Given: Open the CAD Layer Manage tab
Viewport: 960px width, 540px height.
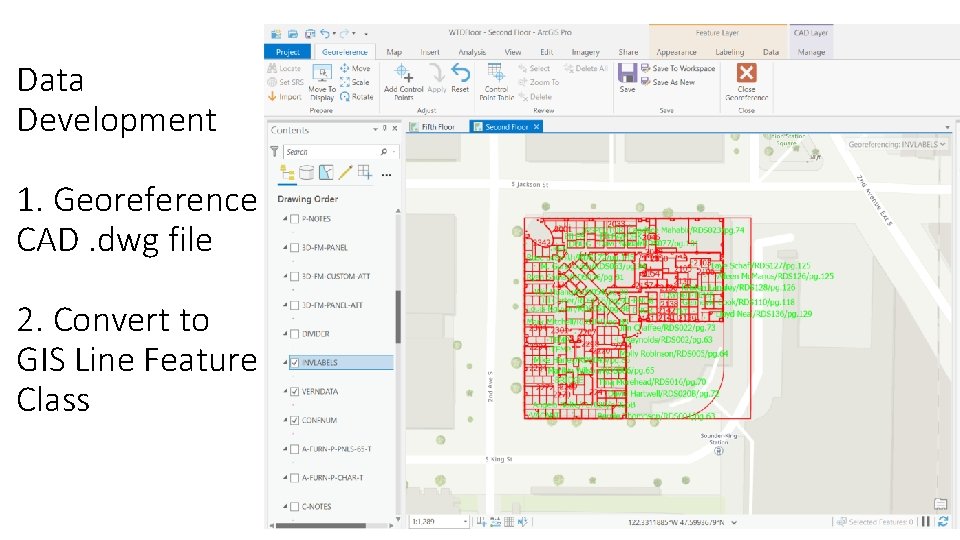Looking at the screenshot, I should click(x=811, y=52).
